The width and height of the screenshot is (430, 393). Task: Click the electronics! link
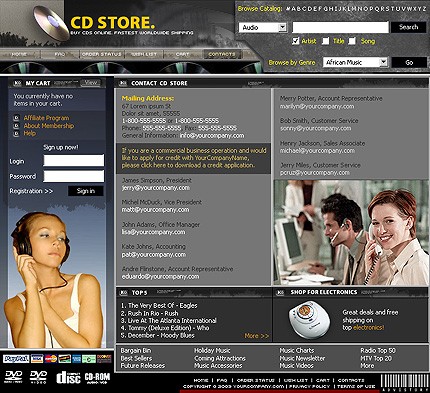coord(368,328)
